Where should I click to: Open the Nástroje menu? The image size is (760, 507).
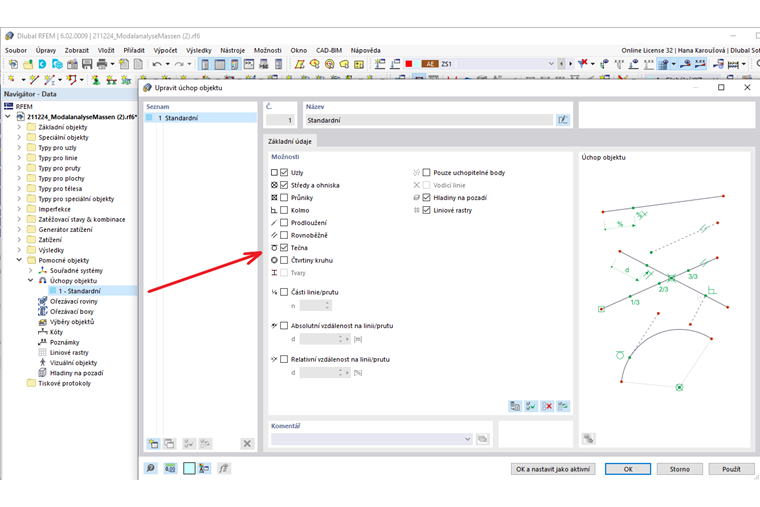tap(233, 50)
